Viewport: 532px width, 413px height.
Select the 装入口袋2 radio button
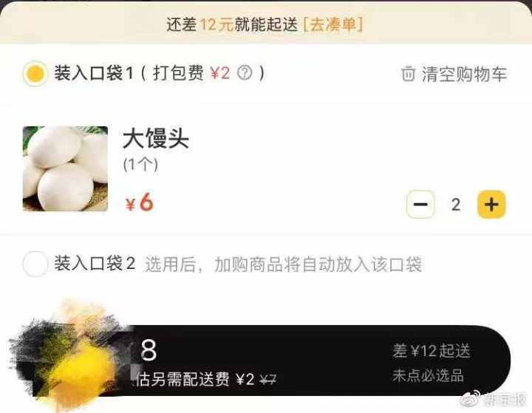point(35,264)
